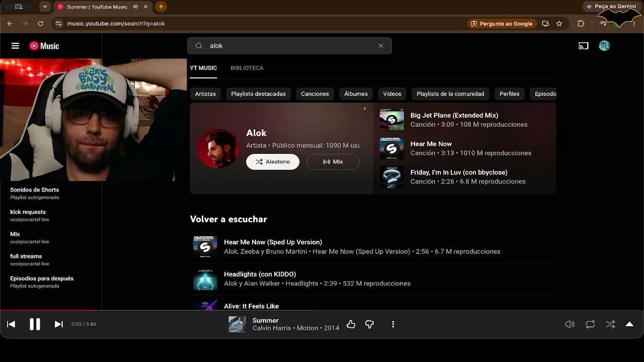Open the player volume control
Viewport: 644px width, 362px height.
coord(570,324)
